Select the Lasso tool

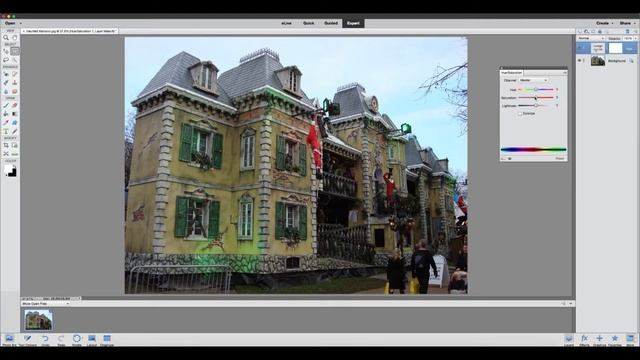6,60
